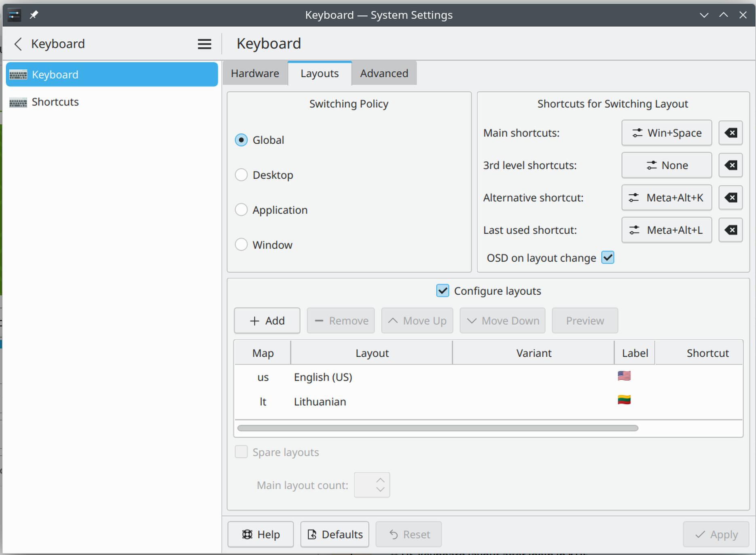Viewport: 756px width, 555px height.
Task: Click the back arrow beside Keyboard heading
Action: pyautogui.click(x=18, y=44)
